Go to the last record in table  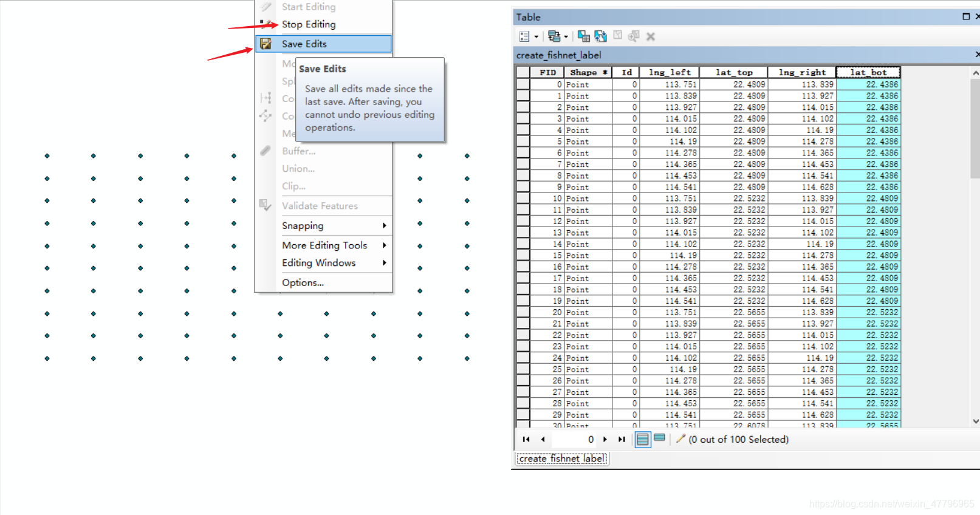pos(622,439)
